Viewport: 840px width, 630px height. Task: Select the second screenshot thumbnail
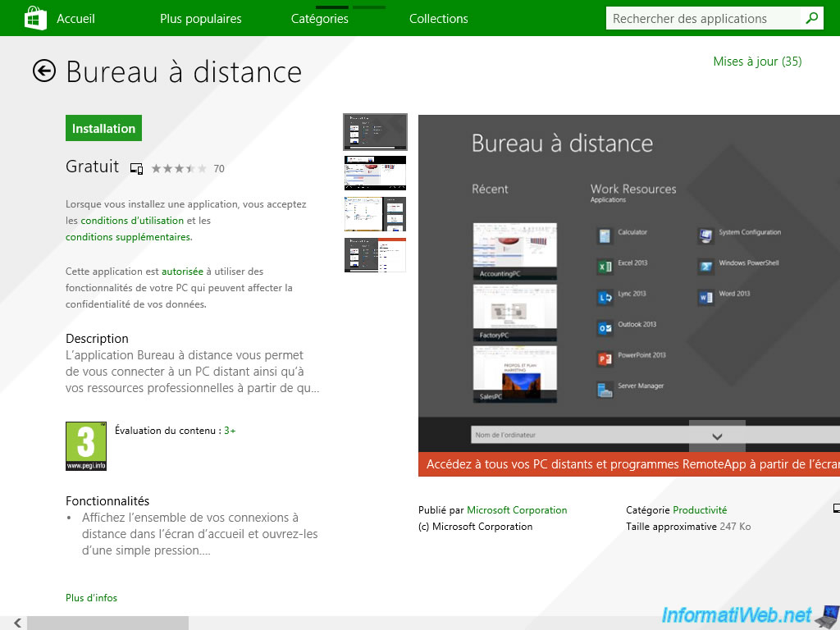pos(375,173)
